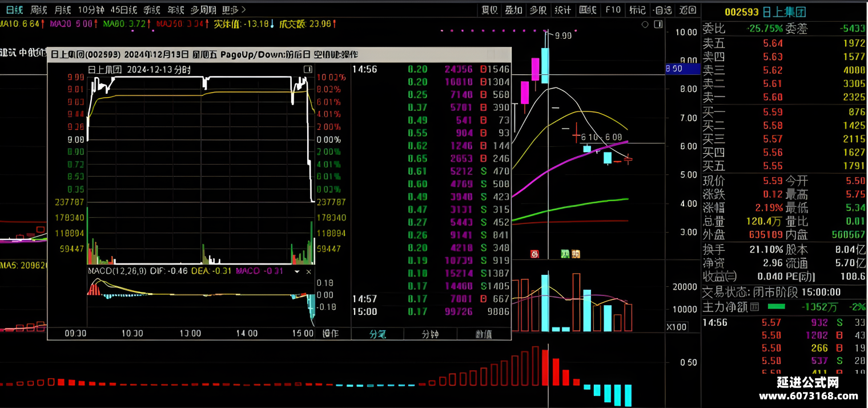Open the MACD indicator dropdown arrow
Viewport: 868px width, 408px height.
tap(297, 271)
